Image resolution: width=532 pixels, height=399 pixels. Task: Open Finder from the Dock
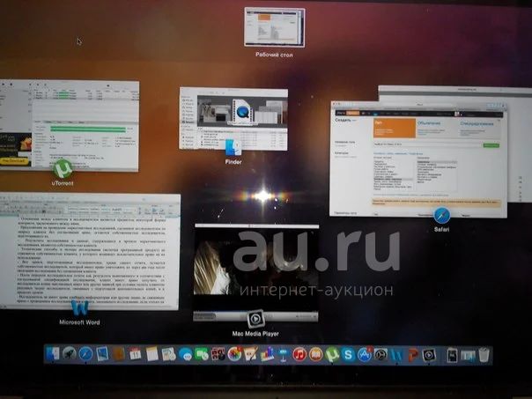point(53,354)
